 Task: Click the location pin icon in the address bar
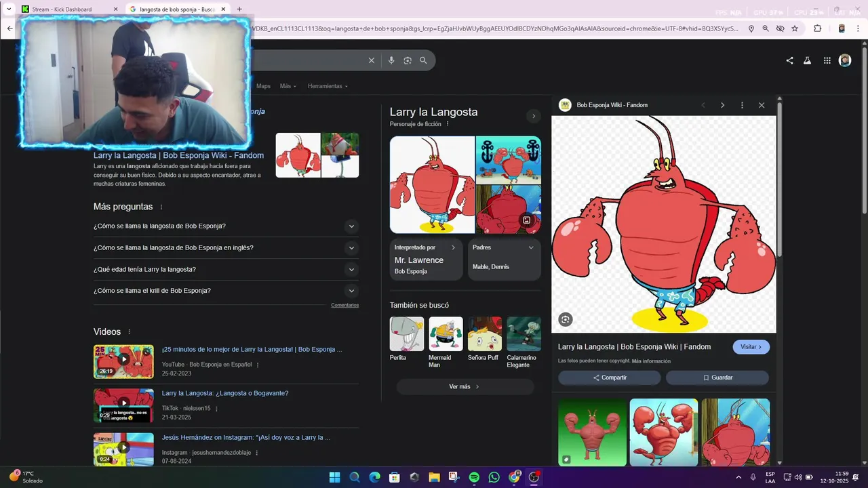pos(751,28)
